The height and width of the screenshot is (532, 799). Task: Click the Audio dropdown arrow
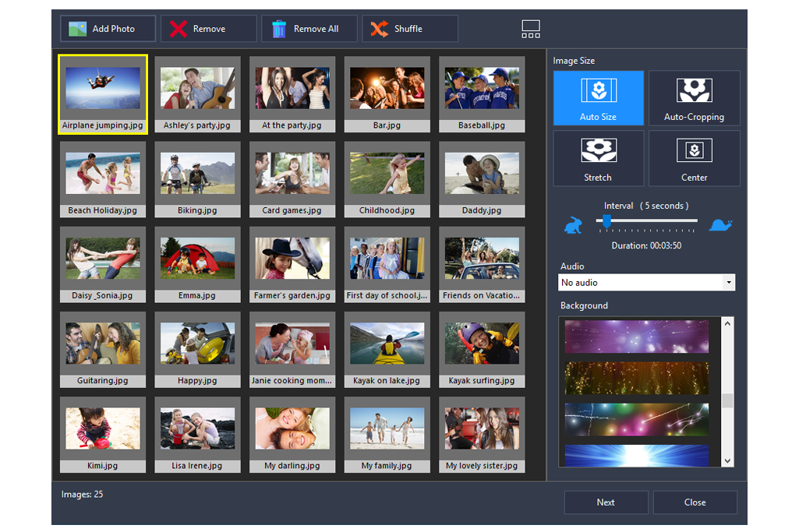pos(730,282)
